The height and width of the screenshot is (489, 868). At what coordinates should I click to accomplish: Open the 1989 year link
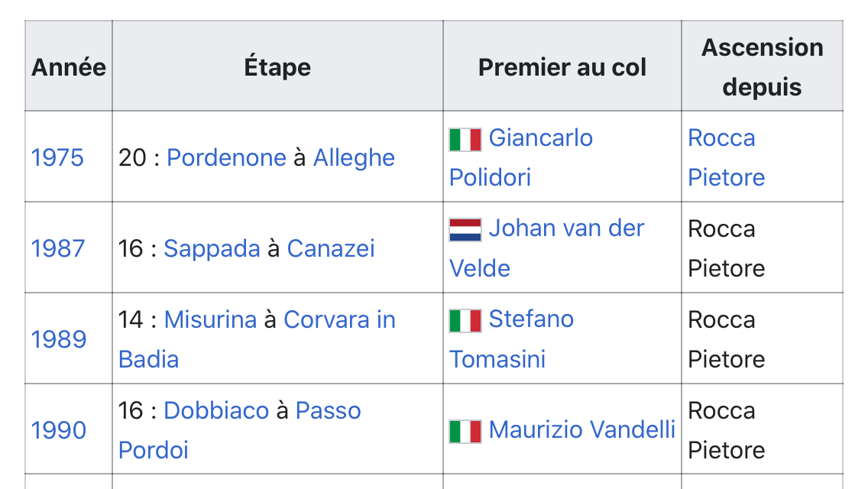tap(57, 339)
